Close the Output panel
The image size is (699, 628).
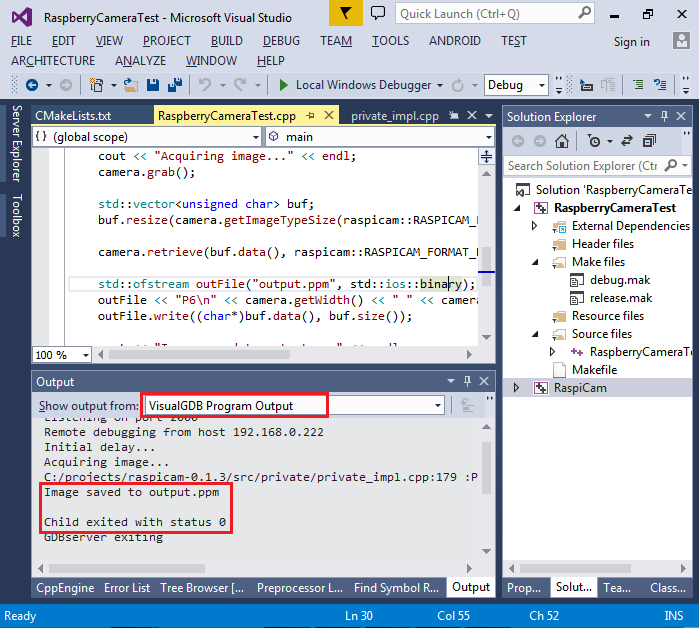coord(484,381)
